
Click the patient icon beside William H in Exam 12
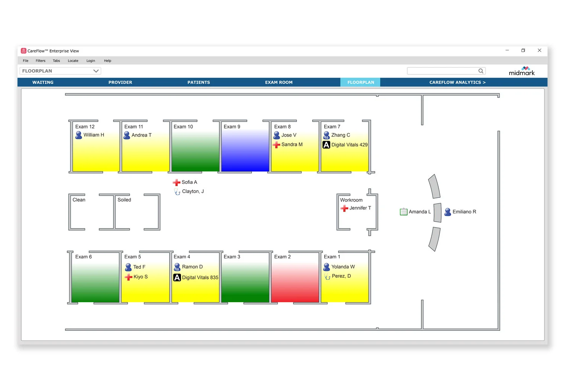point(78,135)
